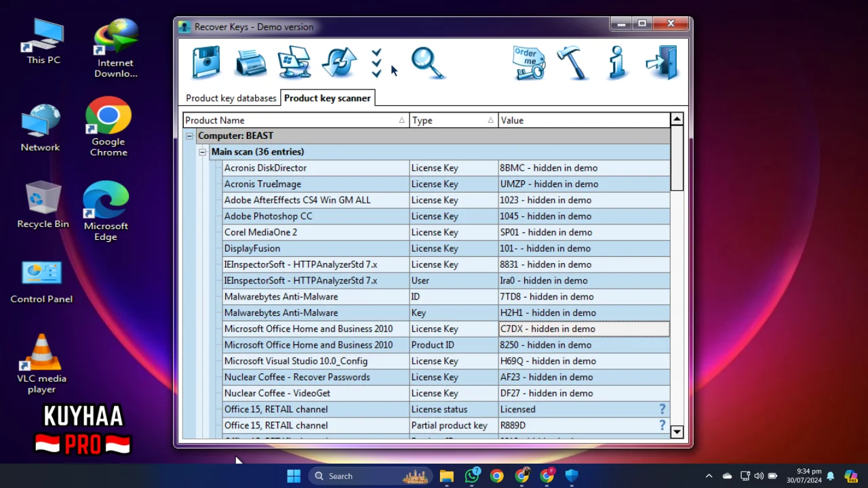Open settings with the hammer icon
The width and height of the screenshot is (868, 488).
click(572, 63)
